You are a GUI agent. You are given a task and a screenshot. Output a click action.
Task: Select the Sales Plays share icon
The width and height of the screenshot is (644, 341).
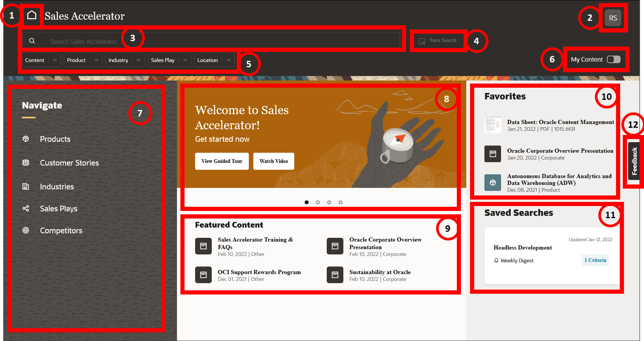click(25, 208)
